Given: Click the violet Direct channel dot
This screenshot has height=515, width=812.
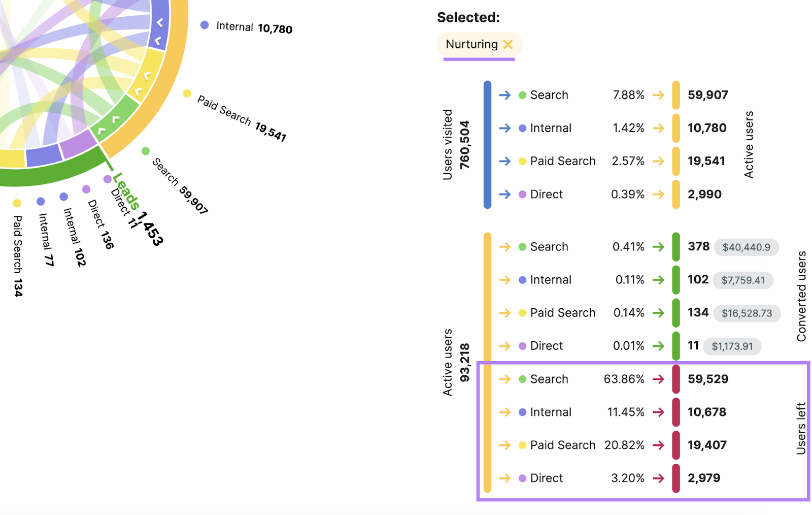Looking at the screenshot, I should [521, 194].
